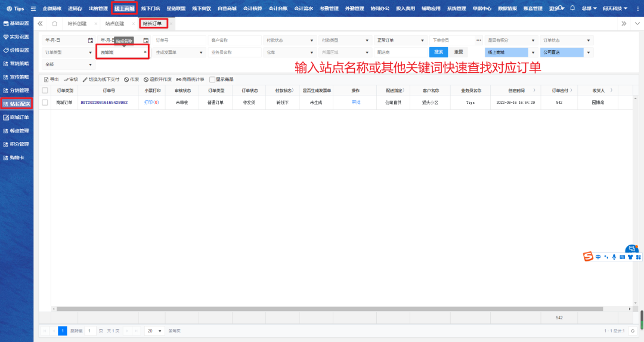Clear the station name field with X
This screenshot has height=342, width=644.
[145, 53]
